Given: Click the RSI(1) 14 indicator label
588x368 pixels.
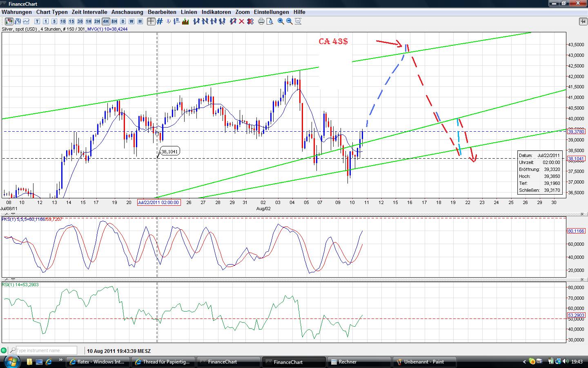Looking at the screenshot, I should tap(20, 285).
